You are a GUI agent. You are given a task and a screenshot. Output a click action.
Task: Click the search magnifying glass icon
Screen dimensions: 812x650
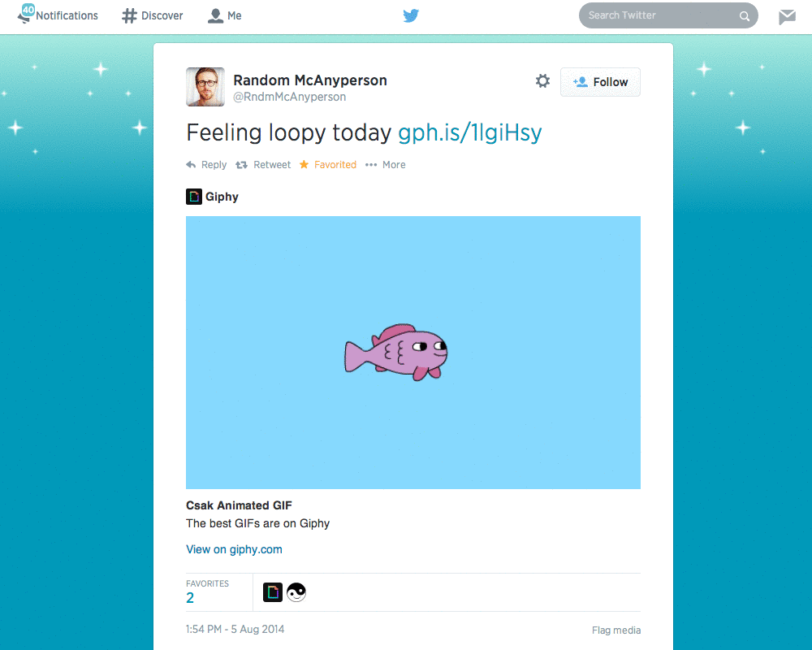tap(745, 15)
